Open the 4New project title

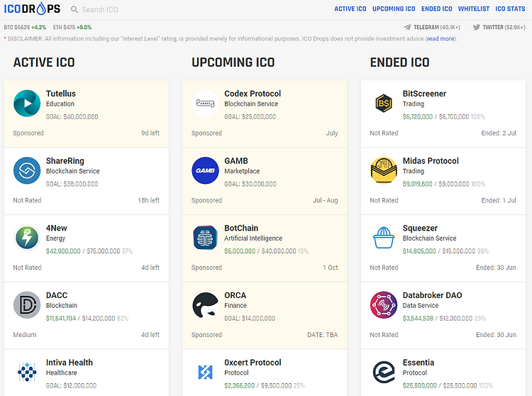[x=57, y=228]
